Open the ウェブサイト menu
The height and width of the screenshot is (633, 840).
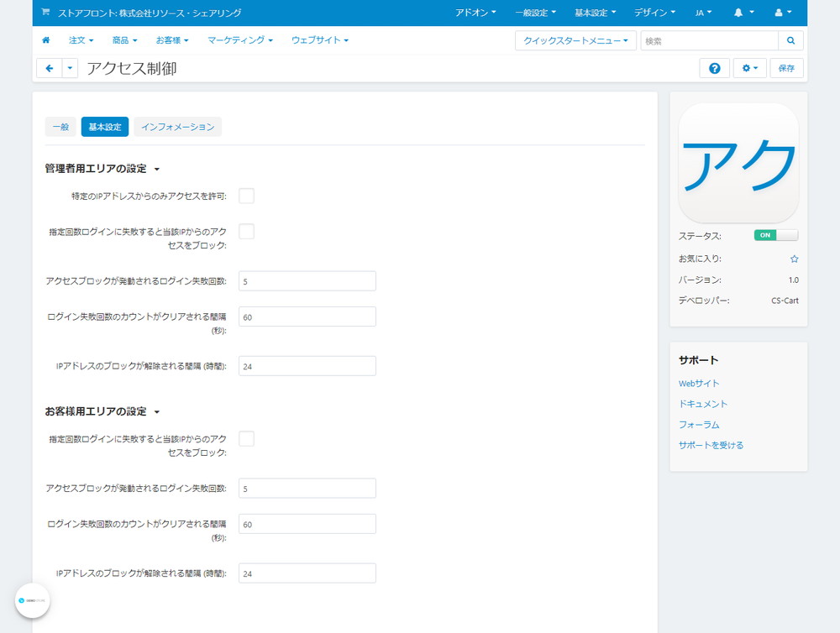point(320,40)
